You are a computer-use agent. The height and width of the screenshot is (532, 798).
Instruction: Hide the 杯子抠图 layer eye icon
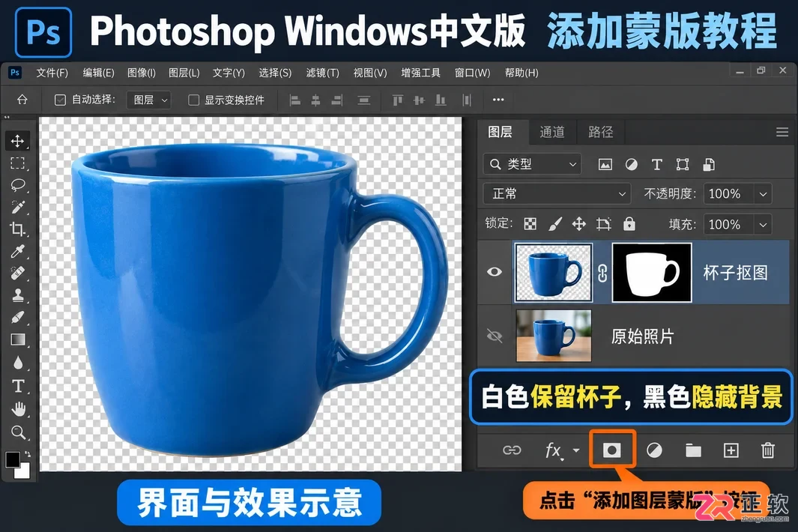[x=495, y=272]
